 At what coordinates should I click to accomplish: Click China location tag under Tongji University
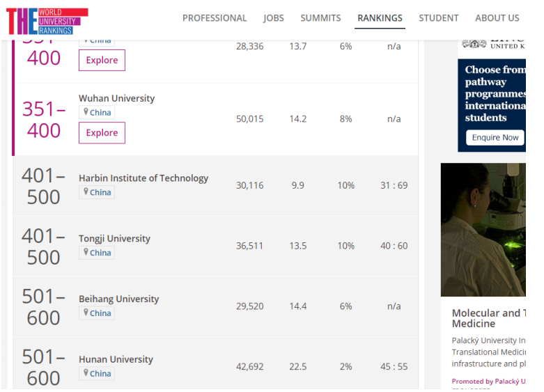97,253
